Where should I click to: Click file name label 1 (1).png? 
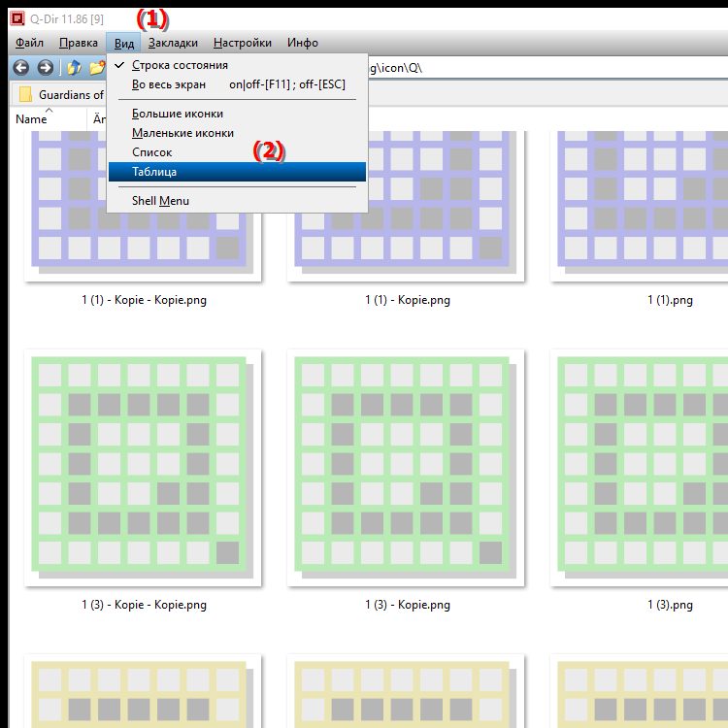[x=670, y=300]
